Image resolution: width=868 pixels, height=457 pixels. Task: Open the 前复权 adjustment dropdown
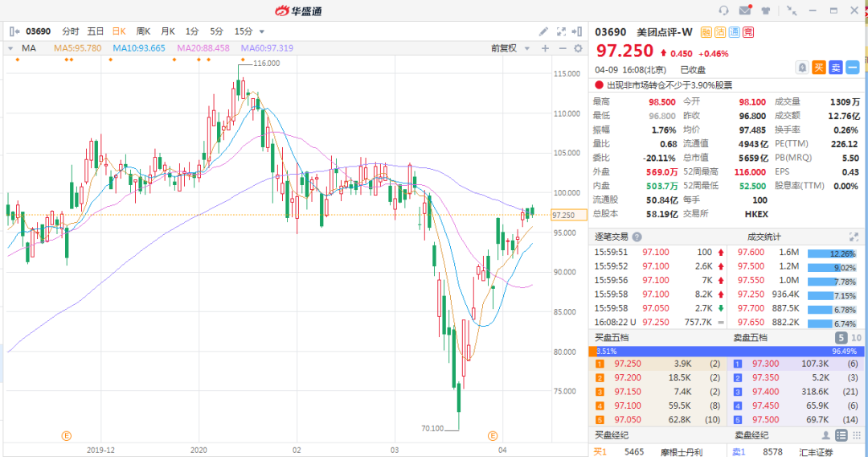point(510,48)
